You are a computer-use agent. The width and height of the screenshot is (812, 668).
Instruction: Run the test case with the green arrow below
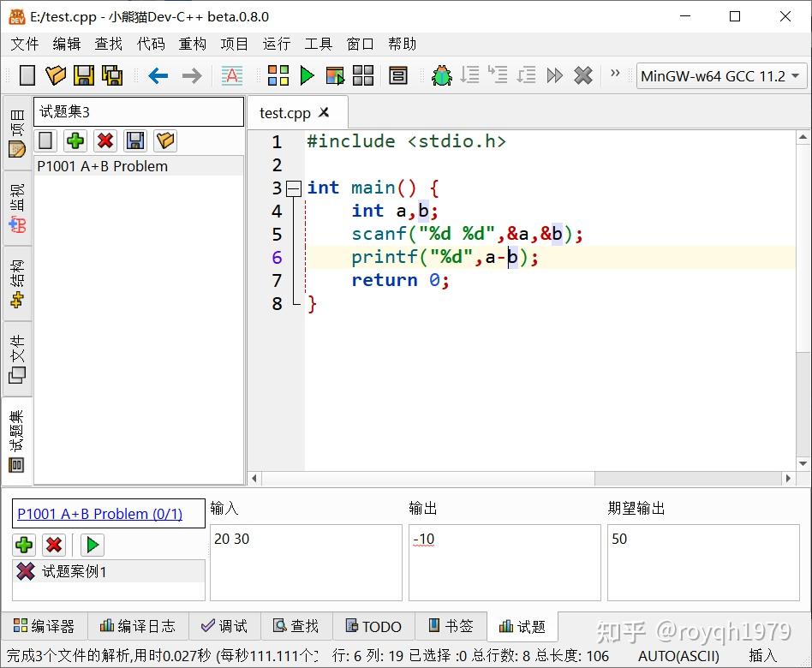[x=91, y=545]
